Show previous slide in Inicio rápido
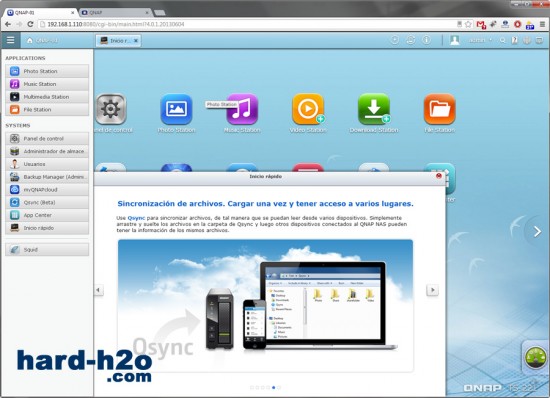Screen dimensions: 550x398 pos(98,290)
